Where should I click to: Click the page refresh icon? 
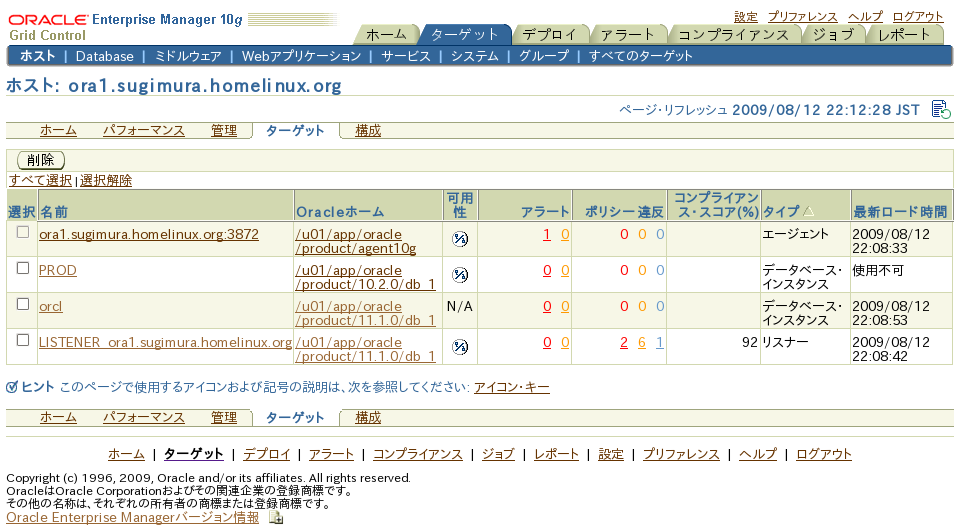click(x=941, y=109)
